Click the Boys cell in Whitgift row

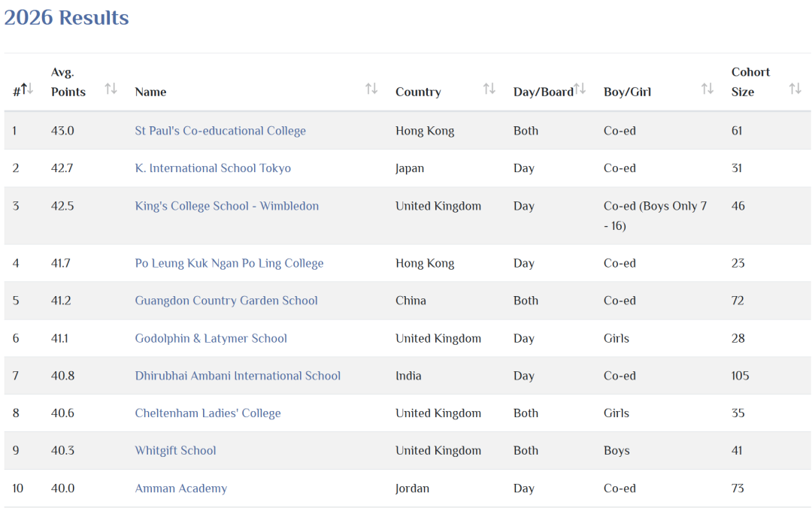[617, 451]
